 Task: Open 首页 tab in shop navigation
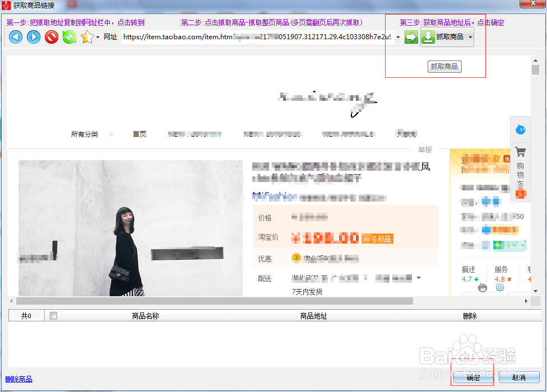[140, 134]
